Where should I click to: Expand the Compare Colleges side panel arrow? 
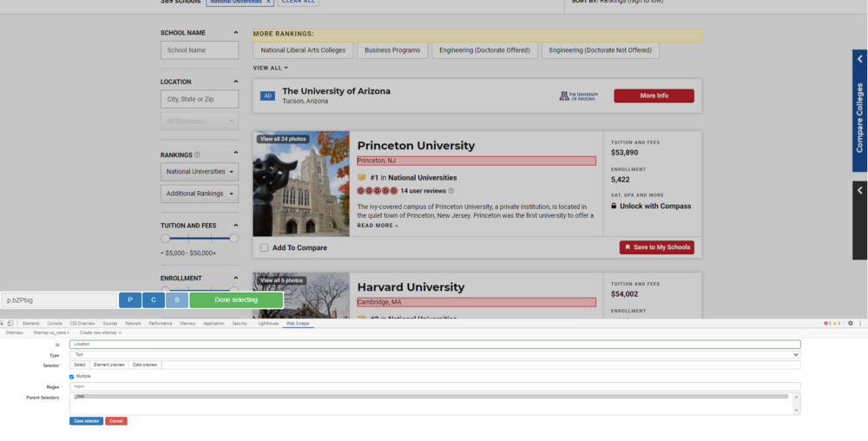pos(859,59)
